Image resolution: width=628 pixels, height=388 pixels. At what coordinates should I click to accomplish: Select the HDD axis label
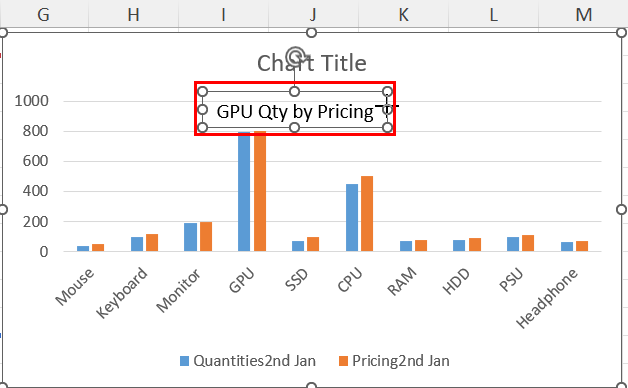tap(457, 281)
